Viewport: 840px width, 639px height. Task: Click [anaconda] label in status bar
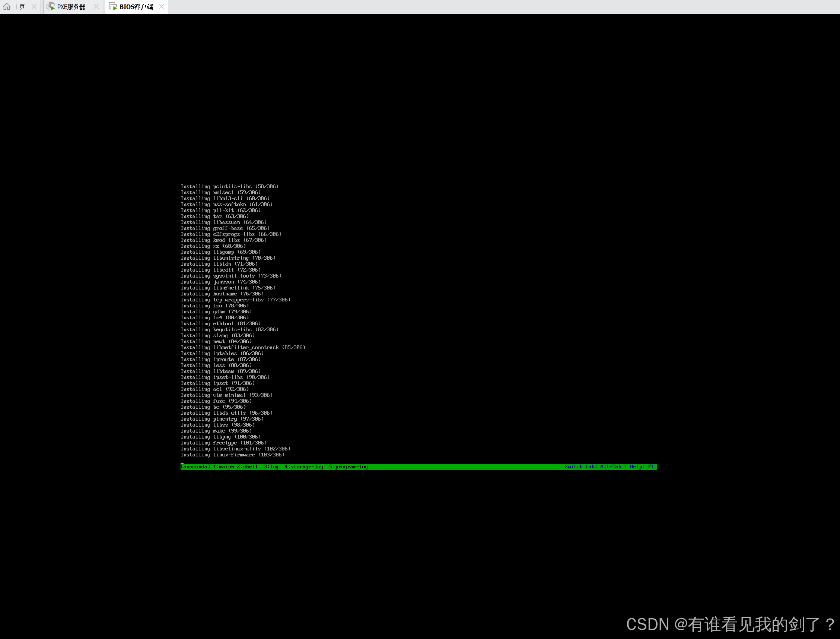click(x=195, y=467)
